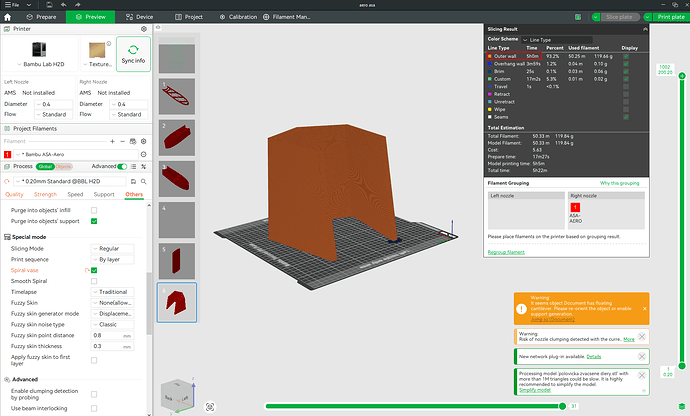Collapse Slicing Result panel arrow
690x416 pixels.
(645, 29)
